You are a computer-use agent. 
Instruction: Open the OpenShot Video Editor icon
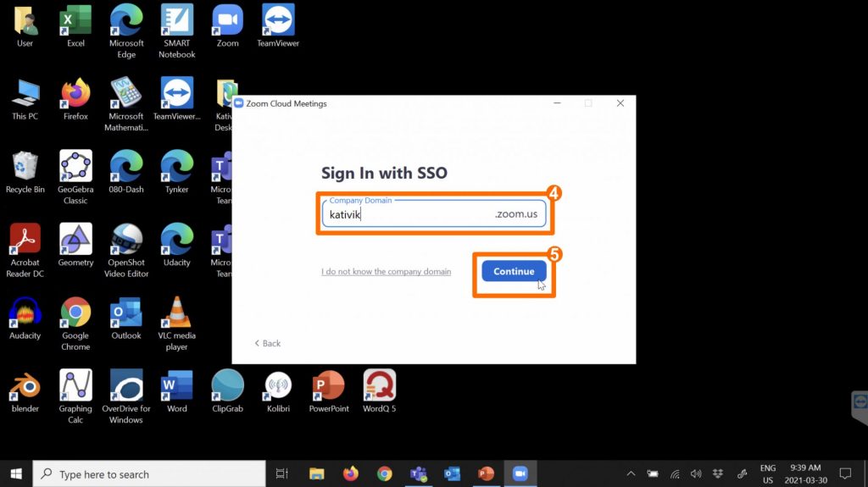click(126, 244)
